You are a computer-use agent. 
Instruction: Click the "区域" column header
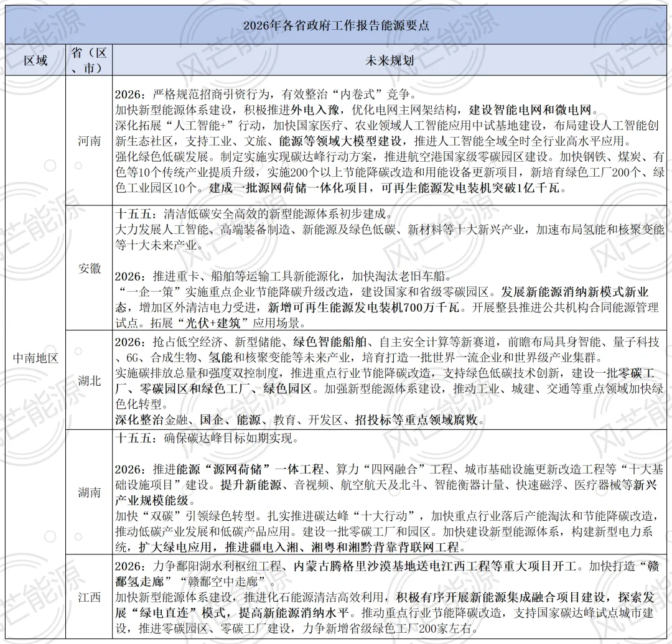click(35, 60)
